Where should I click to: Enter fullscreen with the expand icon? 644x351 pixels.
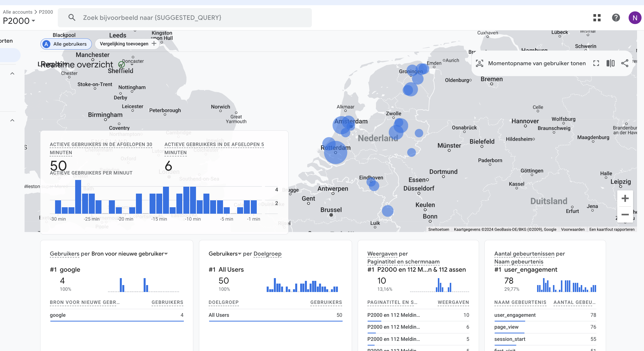point(596,63)
